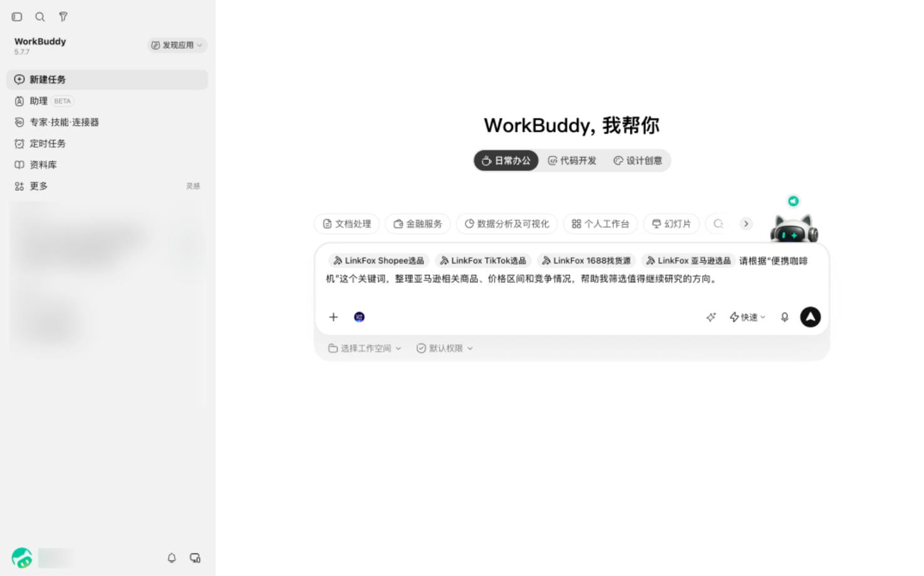
Task: Switch to 代码开发 tab
Action: 572,161
